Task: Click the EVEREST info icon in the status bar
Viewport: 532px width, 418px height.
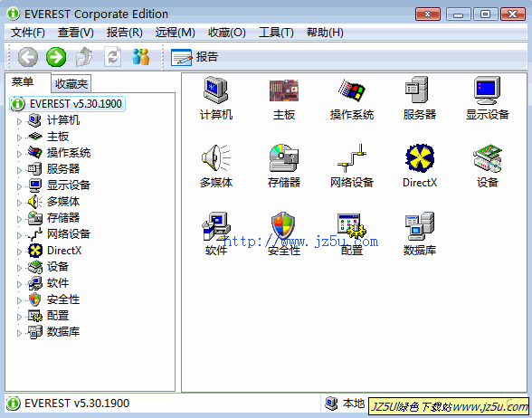Action: coord(14,404)
